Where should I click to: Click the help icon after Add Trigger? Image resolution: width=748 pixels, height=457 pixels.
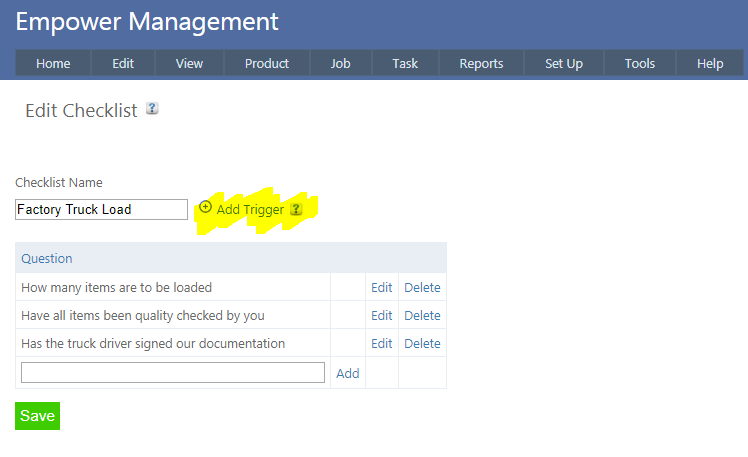tap(295, 210)
